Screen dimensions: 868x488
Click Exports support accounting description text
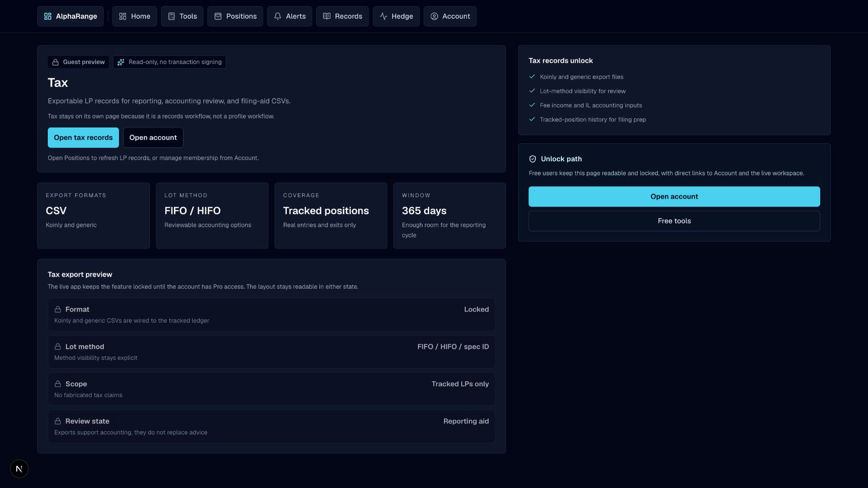[x=131, y=433]
